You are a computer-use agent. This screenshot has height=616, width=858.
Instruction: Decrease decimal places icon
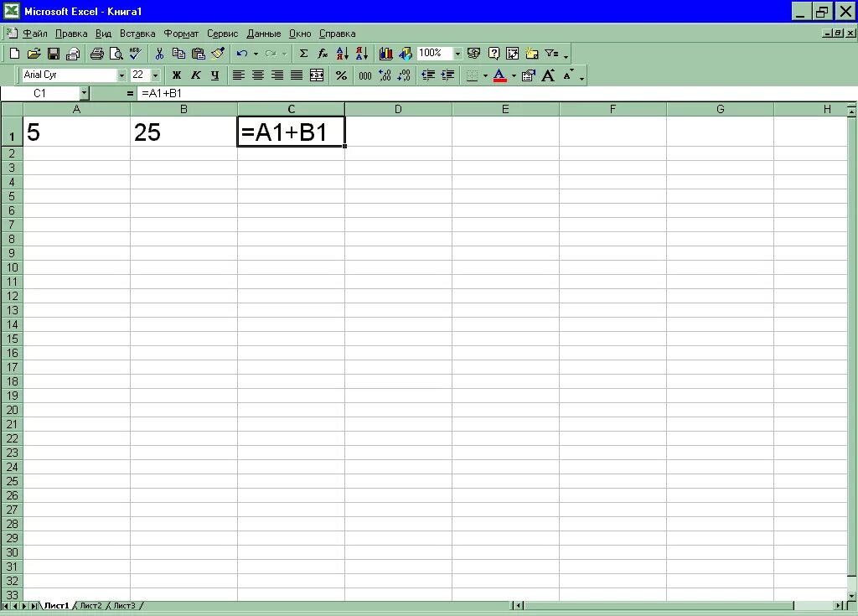pyautogui.click(x=404, y=75)
